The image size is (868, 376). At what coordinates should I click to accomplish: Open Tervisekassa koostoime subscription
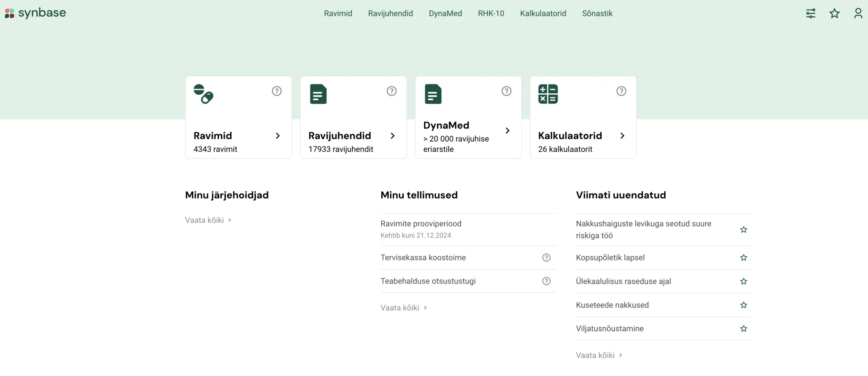[x=423, y=257]
